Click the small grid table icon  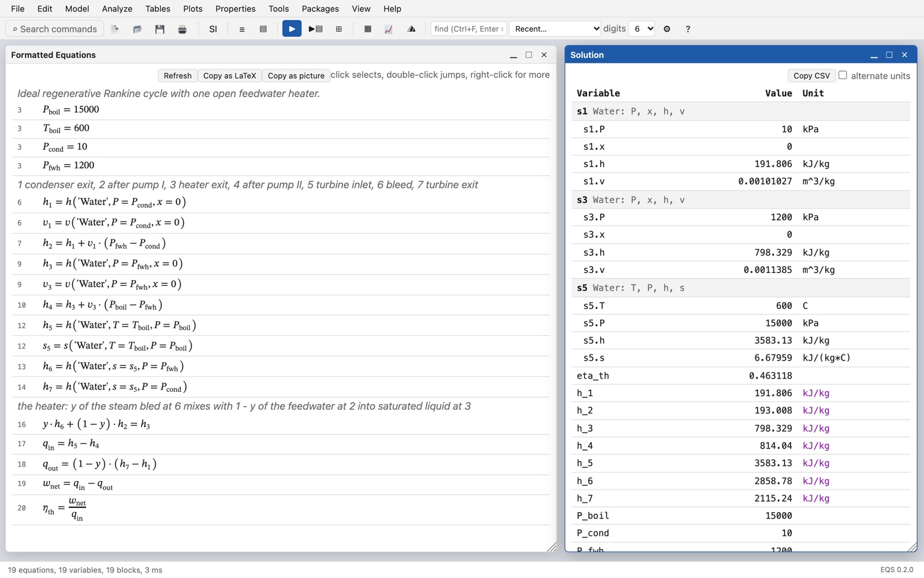click(339, 29)
